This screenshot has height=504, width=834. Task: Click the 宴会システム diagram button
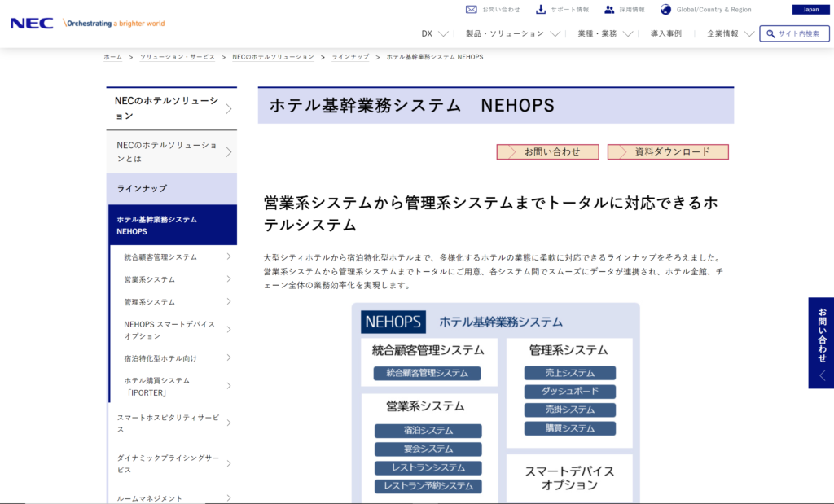coord(428,449)
